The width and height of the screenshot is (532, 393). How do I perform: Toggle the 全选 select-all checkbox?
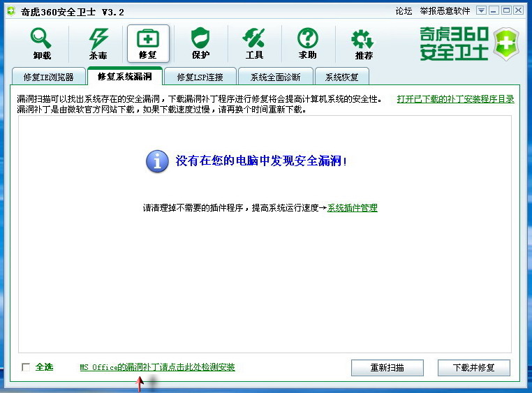pos(25,367)
